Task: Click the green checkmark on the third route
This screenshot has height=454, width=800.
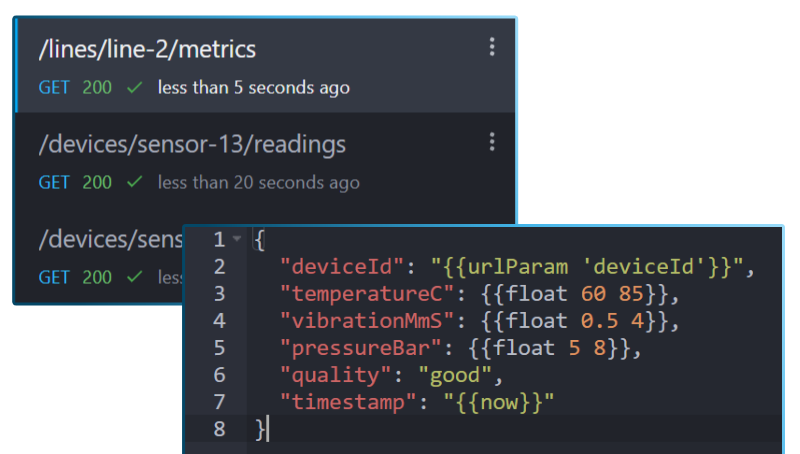Action: click(135, 277)
